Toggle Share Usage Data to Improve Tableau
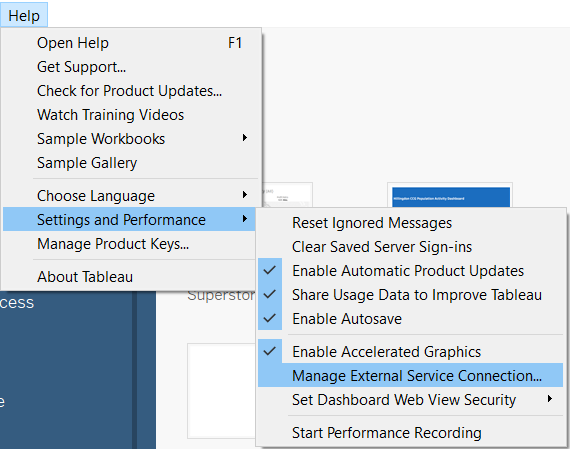Image resolution: width=570 pixels, height=449 pixels. pos(410,295)
